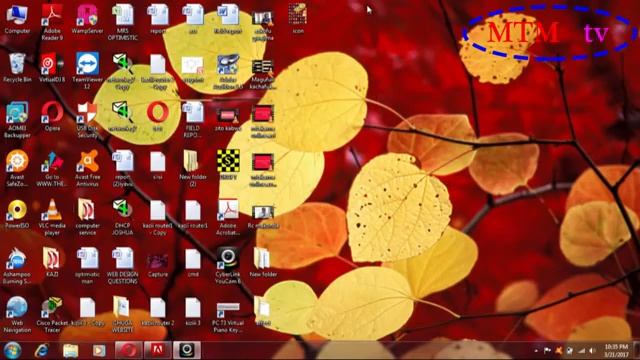Open the Capture file icon
This screenshot has height=360, width=640.
[158, 264]
